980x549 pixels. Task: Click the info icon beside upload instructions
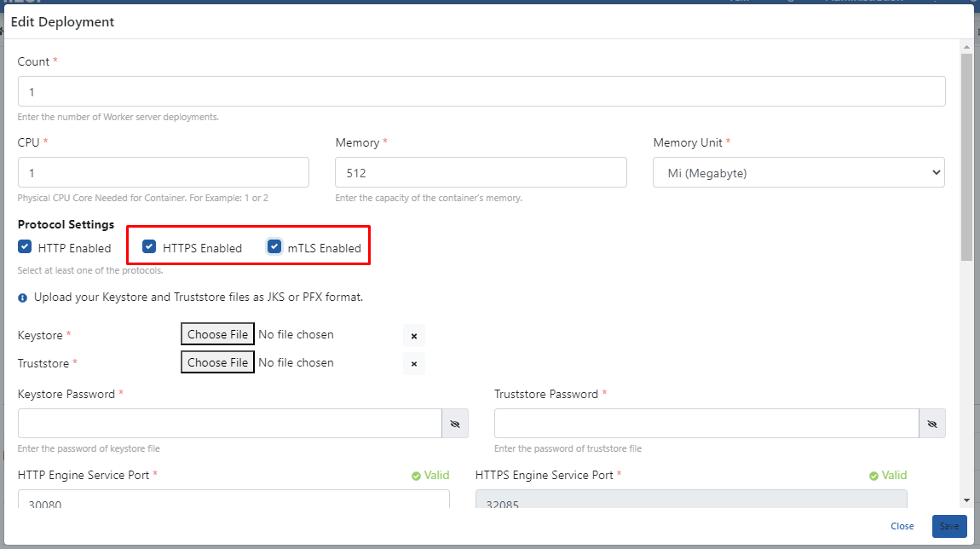point(22,298)
